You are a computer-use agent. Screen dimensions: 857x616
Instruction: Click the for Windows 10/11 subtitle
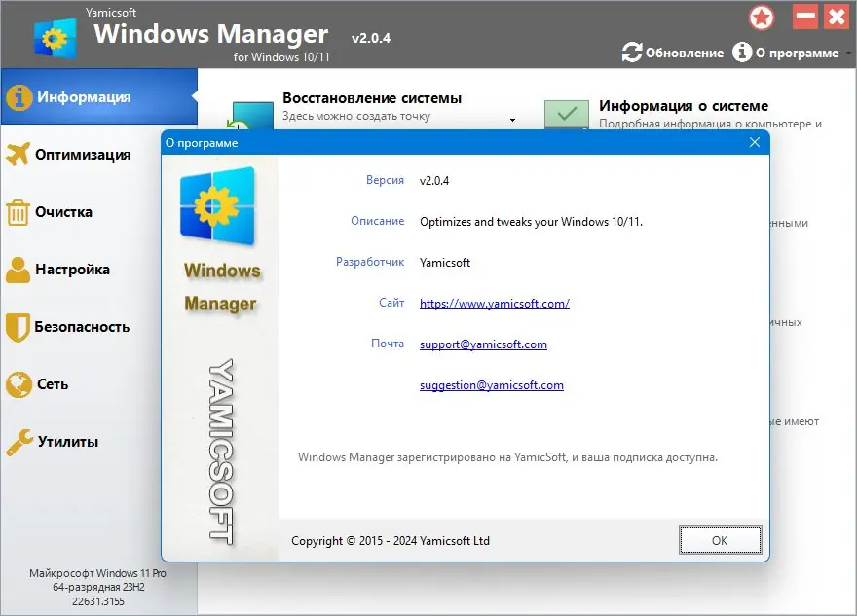coord(281,56)
